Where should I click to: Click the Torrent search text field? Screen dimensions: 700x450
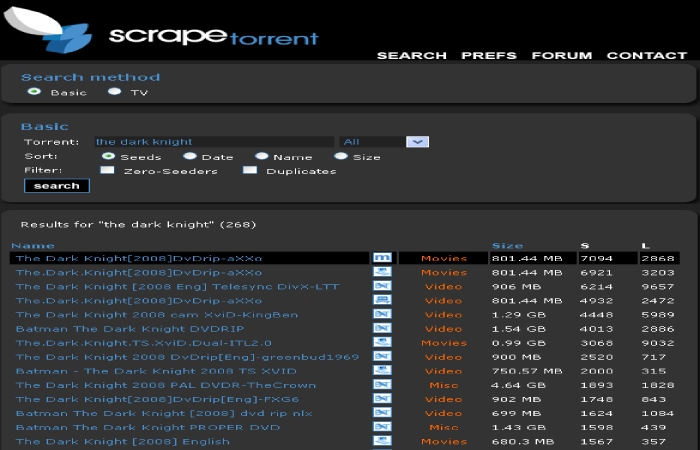[x=214, y=142]
